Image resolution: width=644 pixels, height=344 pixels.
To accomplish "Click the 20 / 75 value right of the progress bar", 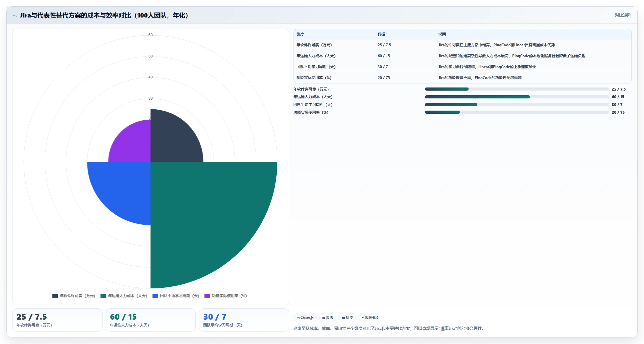I will tap(618, 112).
